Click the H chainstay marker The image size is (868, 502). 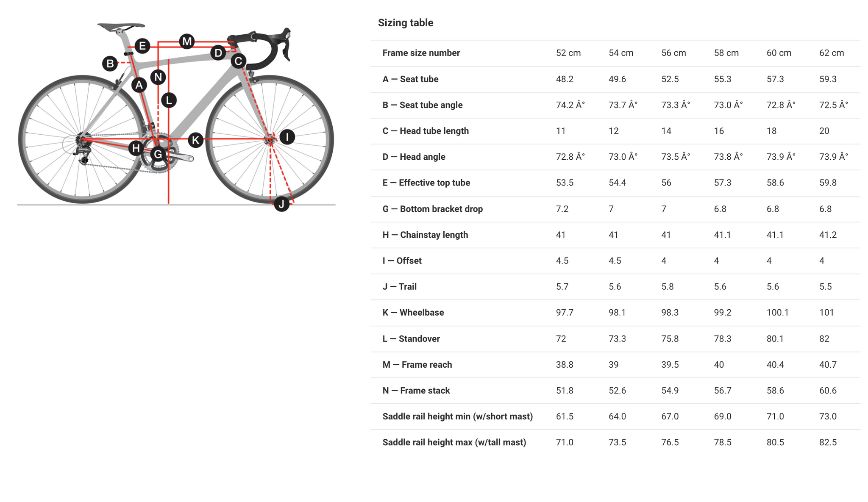(x=136, y=148)
